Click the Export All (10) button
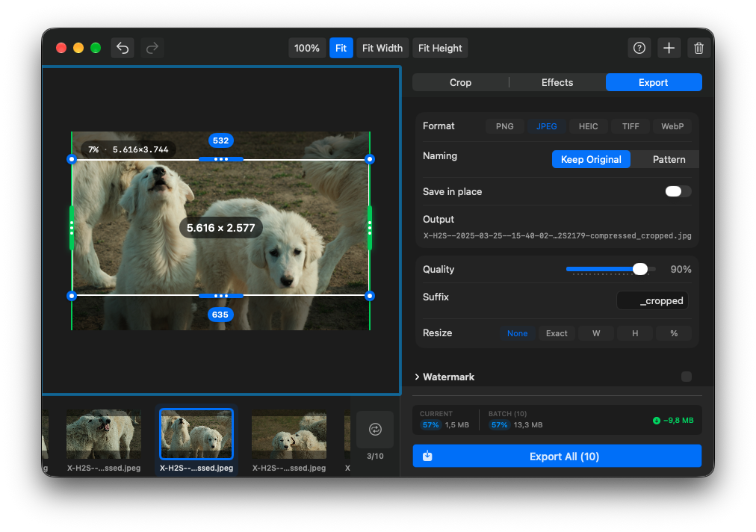Screen dimensions: 756x532 [557, 456]
